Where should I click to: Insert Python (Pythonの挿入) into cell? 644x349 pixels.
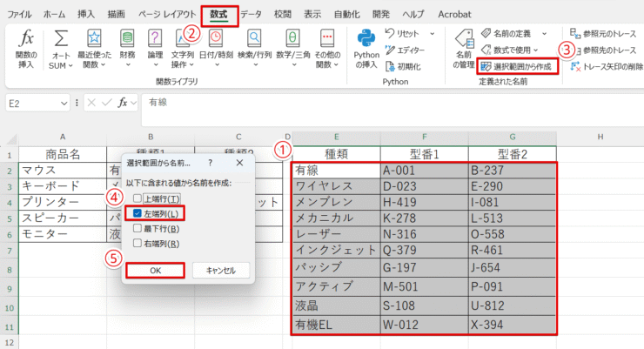tap(366, 50)
